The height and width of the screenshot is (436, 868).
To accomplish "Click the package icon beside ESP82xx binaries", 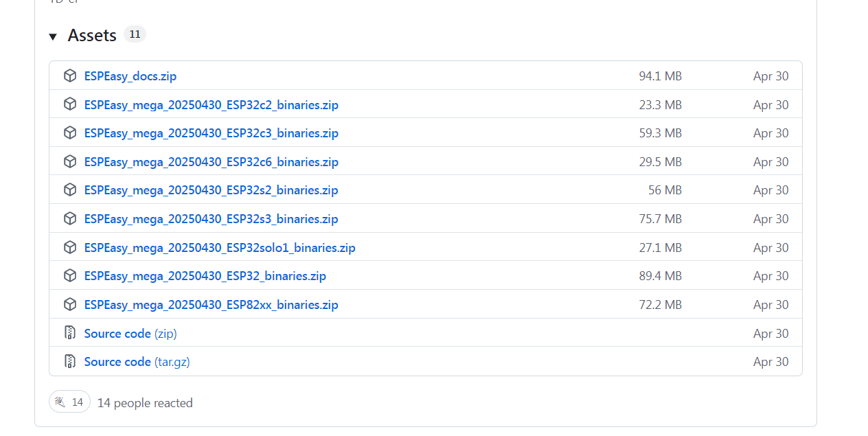I will [69, 304].
